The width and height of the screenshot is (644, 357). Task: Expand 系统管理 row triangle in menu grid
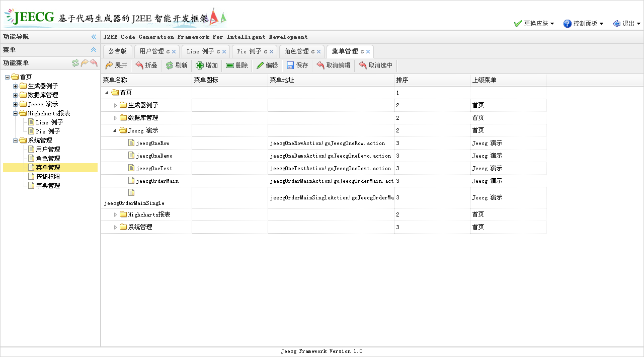(115, 227)
